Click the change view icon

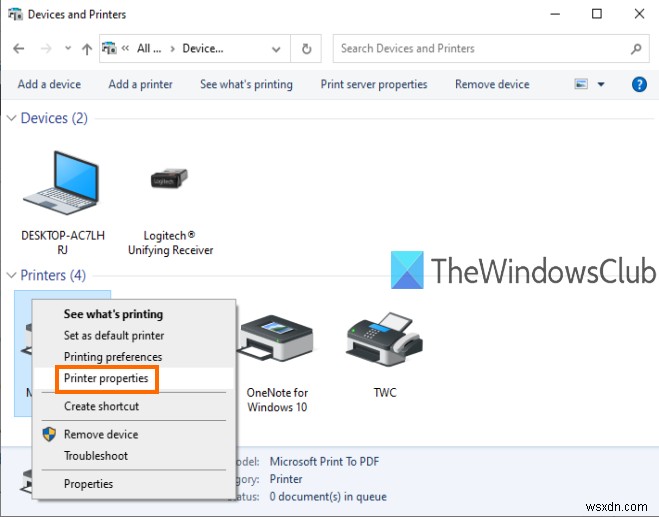pyautogui.click(x=581, y=84)
